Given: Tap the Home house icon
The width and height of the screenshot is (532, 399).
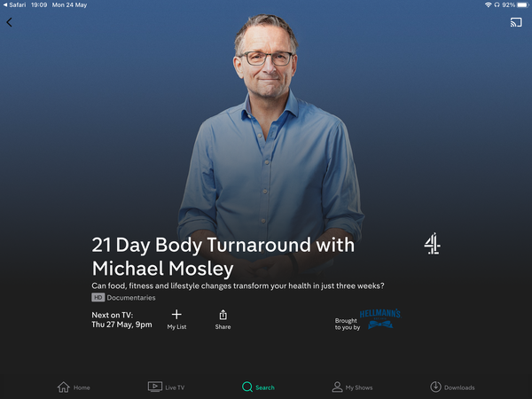Looking at the screenshot, I should coord(64,387).
